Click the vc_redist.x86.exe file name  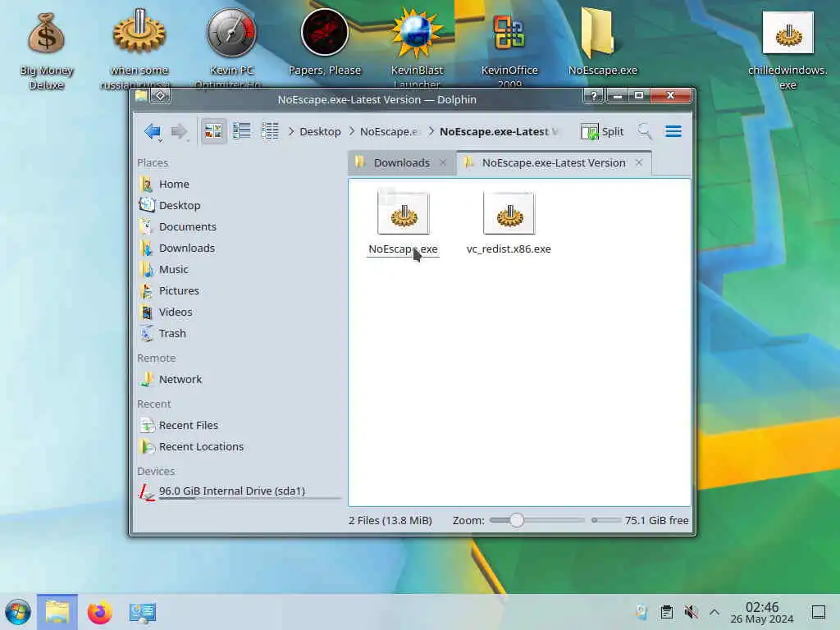coord(509,249)
